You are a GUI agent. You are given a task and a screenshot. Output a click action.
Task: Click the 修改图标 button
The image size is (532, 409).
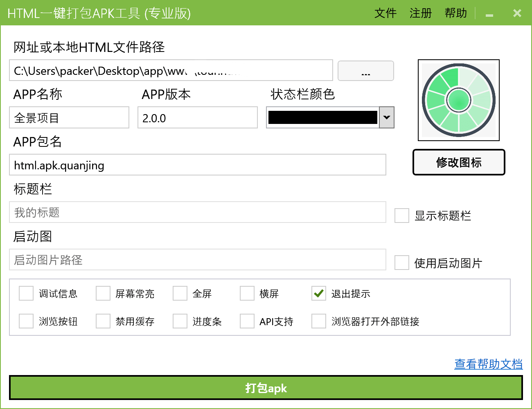pyautogui.click(x=458, y=162)
